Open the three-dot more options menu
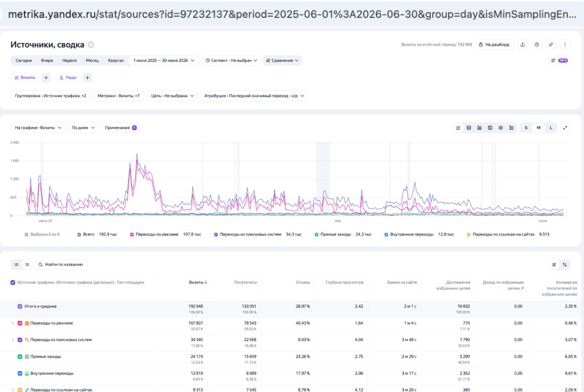 click(565, 45)
